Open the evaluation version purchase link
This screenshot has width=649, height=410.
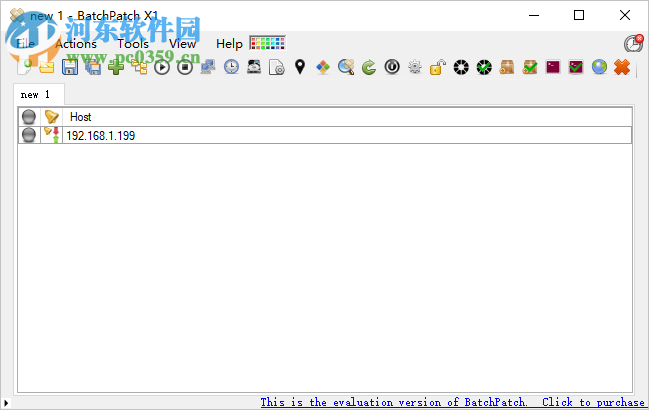point(452,402)
